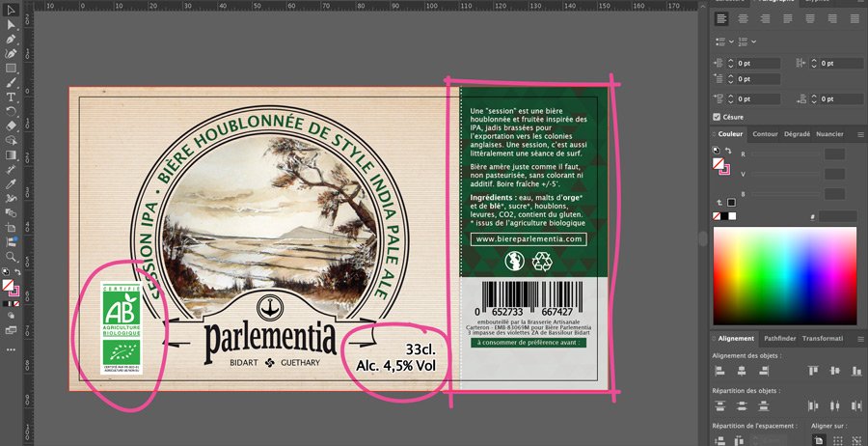Open the Alignement panel options menu

click(x=860, y=339)
